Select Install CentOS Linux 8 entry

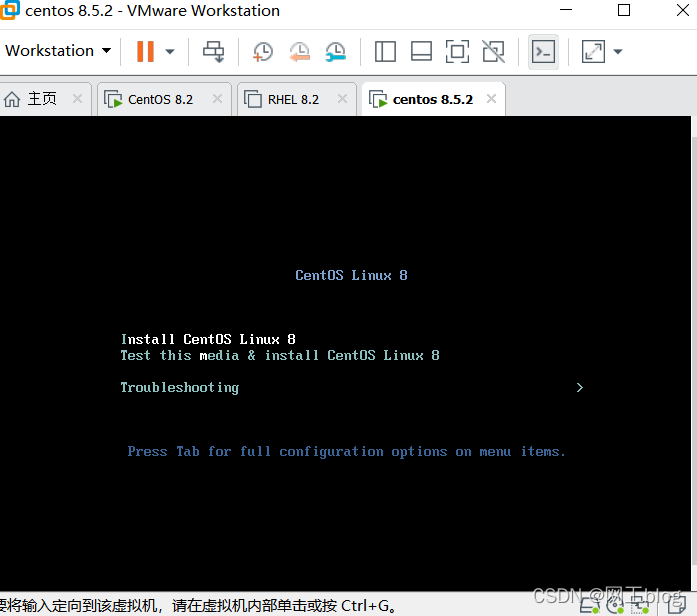click(208, 340)
